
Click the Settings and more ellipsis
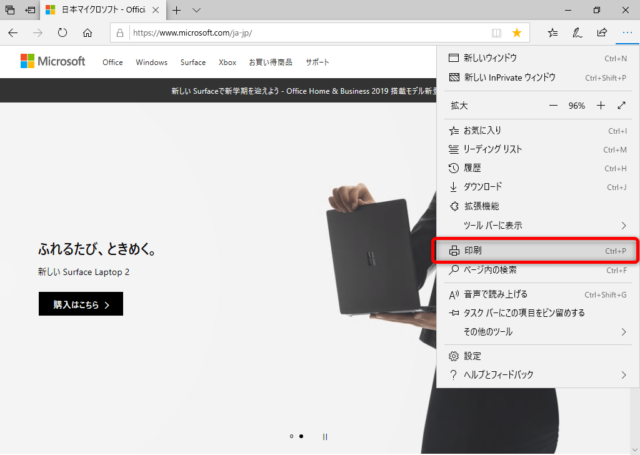(x=627, y=33)
